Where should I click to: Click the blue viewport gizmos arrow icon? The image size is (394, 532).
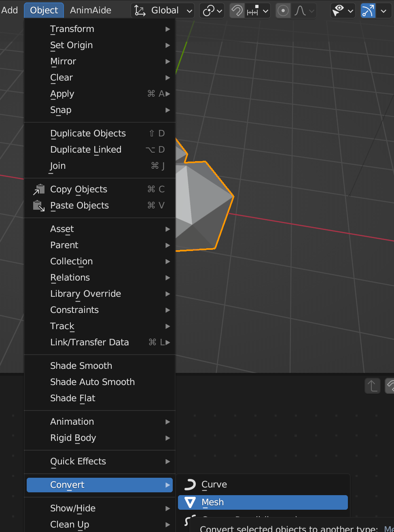point(367,11)
